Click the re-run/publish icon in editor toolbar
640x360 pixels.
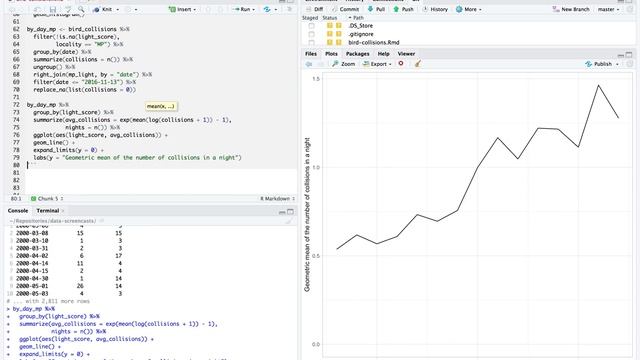(x=267, y=9)
